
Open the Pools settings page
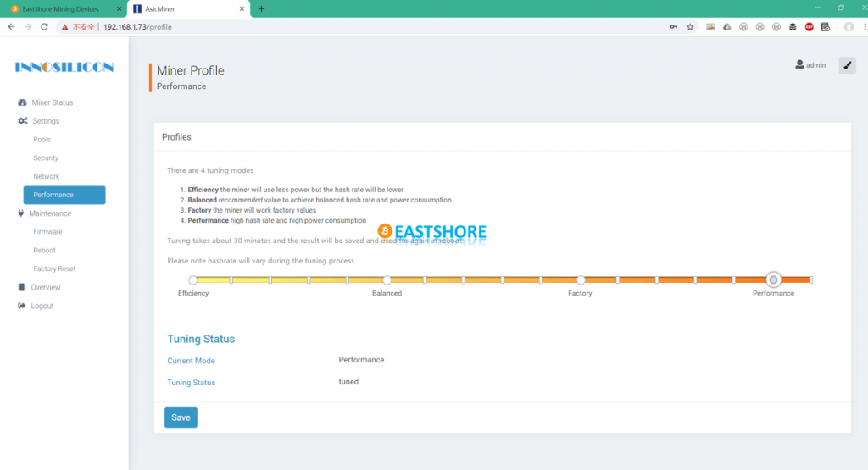pyautogui.click(x=42, y=140)
